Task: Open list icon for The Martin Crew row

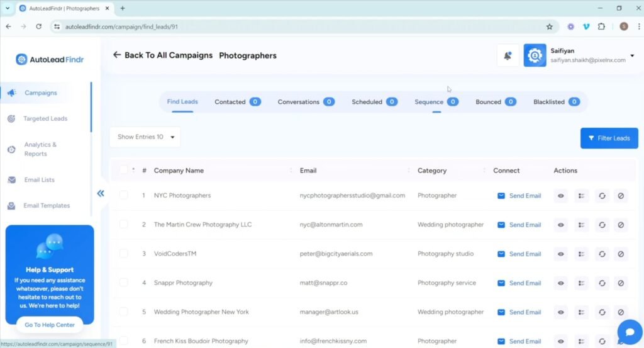Action: pos(581,225)
